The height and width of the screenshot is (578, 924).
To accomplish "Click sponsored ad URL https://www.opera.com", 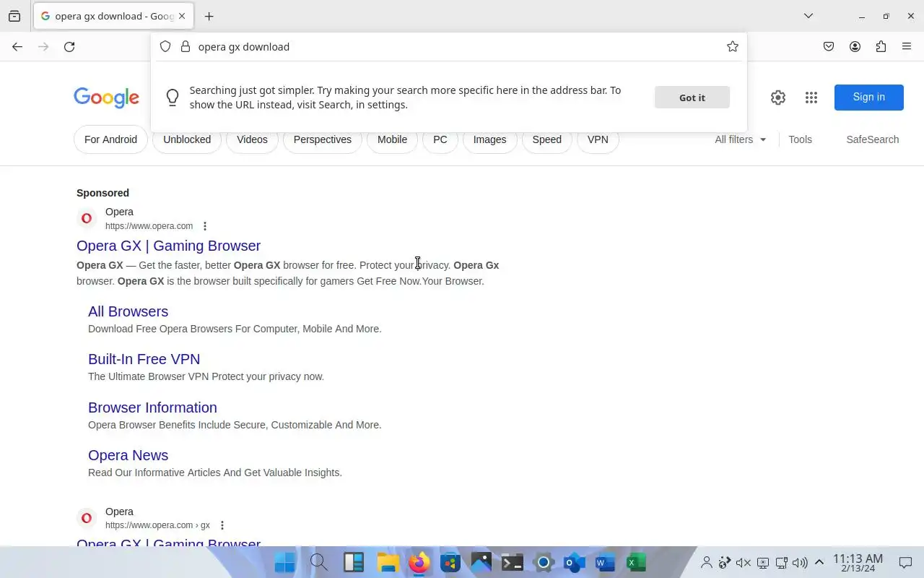I will (x=149, y=226).
